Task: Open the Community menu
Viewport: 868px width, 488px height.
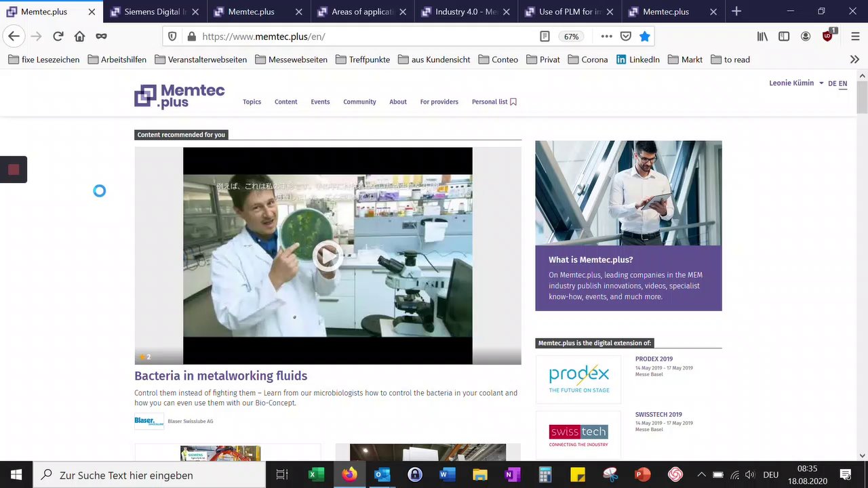Action: tap(359, 102)
